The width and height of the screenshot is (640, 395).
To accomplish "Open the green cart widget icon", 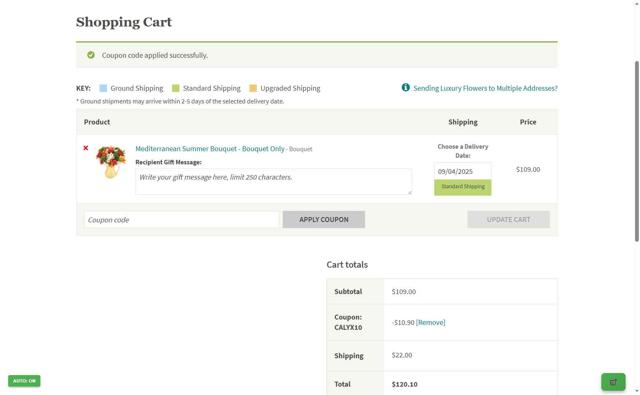I will pyautogui.click(x=613, y=382).
